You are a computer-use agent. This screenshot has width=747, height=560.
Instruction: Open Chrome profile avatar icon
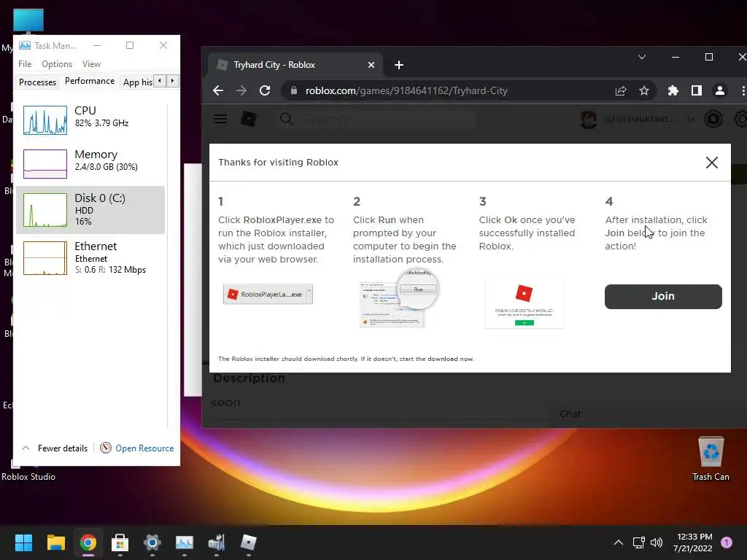[x=720, y=90]
